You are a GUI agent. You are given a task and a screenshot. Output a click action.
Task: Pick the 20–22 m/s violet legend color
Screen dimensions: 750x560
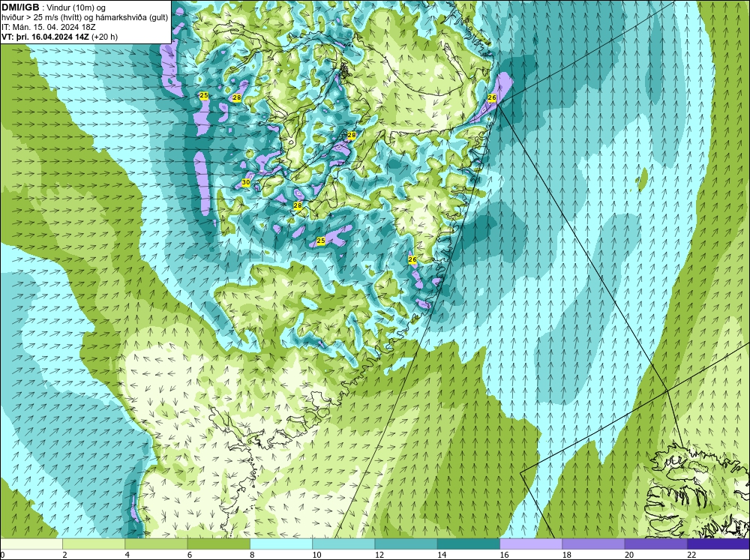tap(655, 544)
